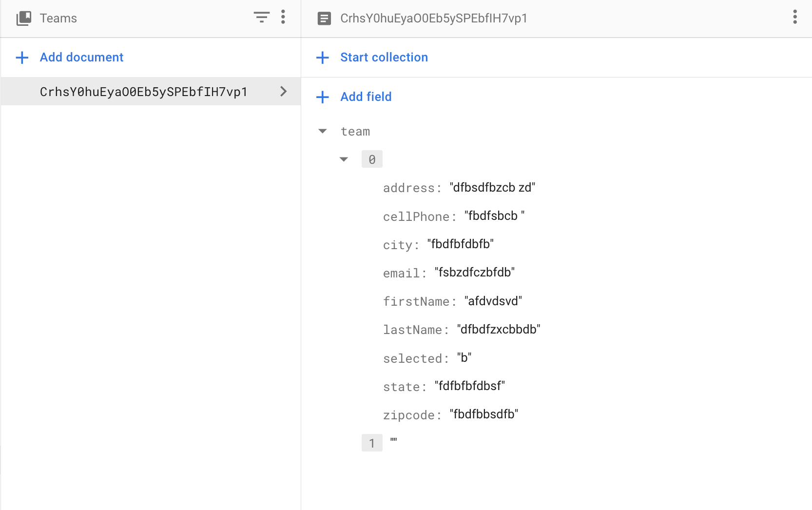Click the email value "fsbzdfczbfdb"
Image resolution: width=812 pixels, height=510 pixels.
(x=475, y=273)
